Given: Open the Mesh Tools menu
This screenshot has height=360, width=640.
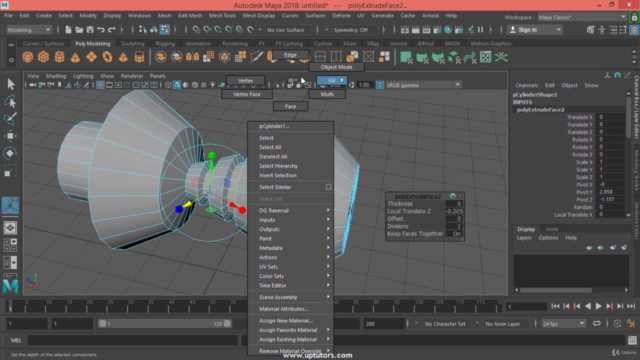Looking at the screenshot, I should tap(222, 16).
